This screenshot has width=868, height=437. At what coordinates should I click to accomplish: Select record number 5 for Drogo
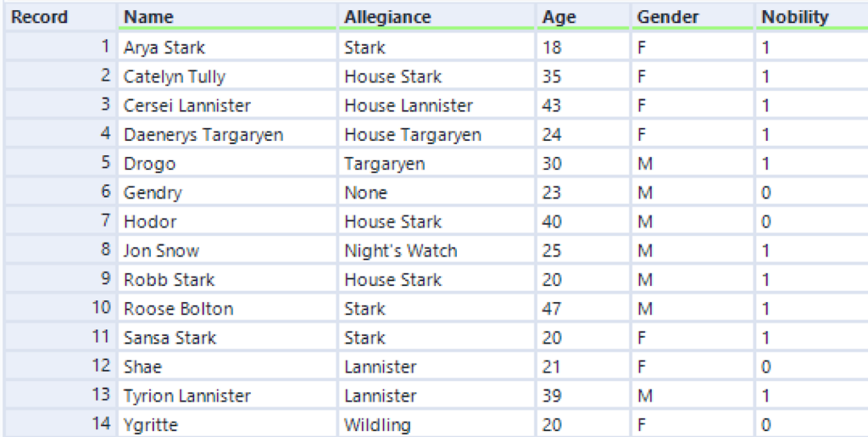coord(61,164)
